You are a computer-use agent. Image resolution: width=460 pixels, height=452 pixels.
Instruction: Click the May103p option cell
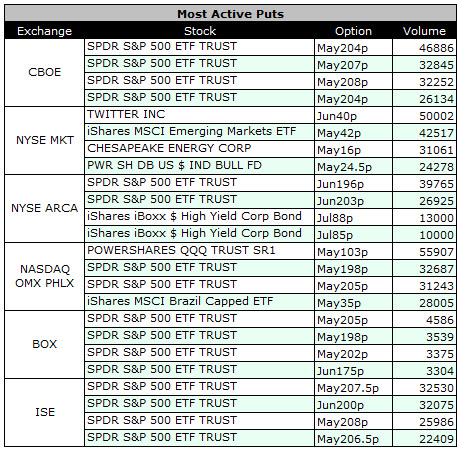[353, 252]
